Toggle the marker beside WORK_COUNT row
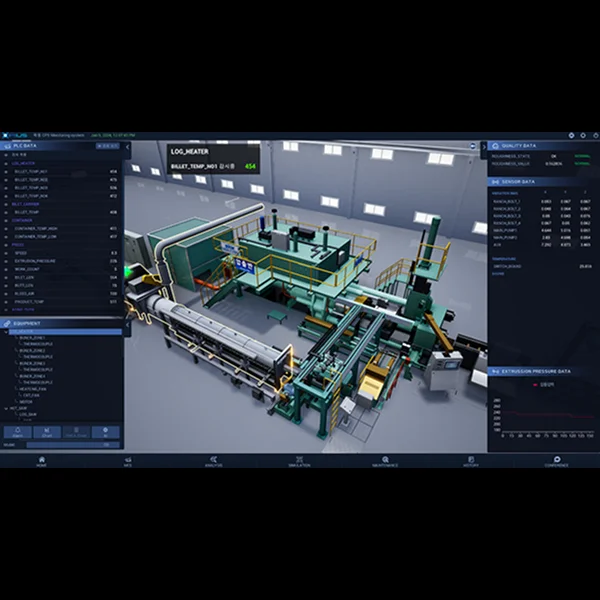This screenshot has height=600, width=600. (6, 269)
